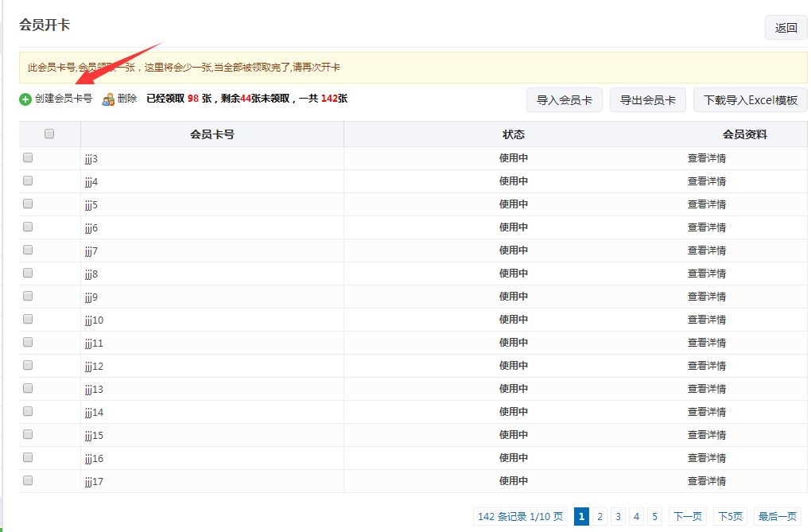The image size is (811, 532).
Task: Click 导出会员卡 button
Action: tap(647, 100)
